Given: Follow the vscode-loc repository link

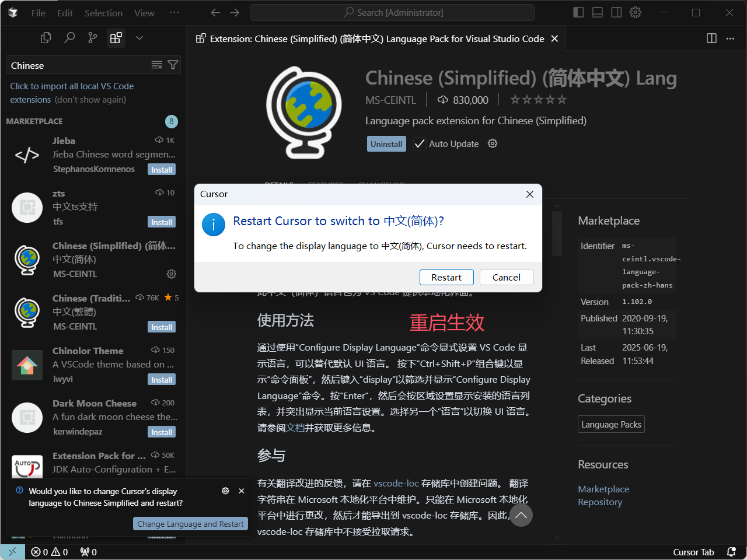Looking at the screenshot, I should [396, 484].
